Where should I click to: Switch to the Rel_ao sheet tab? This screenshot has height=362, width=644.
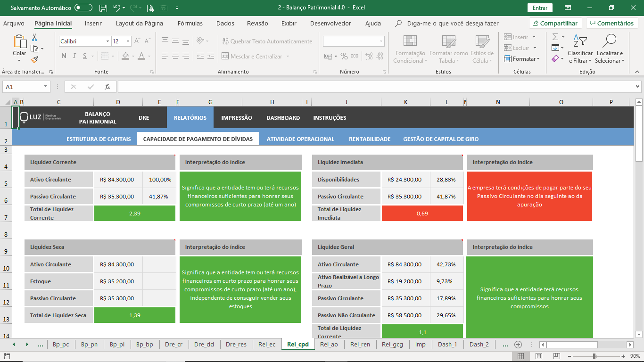tap(329, 345)
